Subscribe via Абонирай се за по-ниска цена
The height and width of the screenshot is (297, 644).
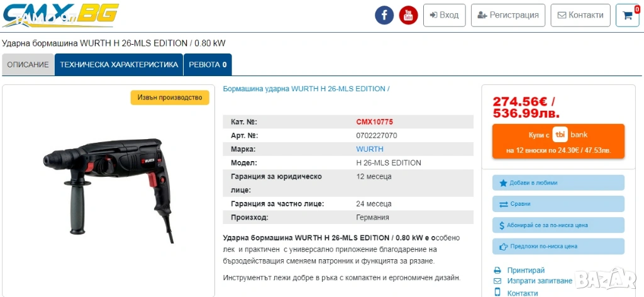coord(558,225)
